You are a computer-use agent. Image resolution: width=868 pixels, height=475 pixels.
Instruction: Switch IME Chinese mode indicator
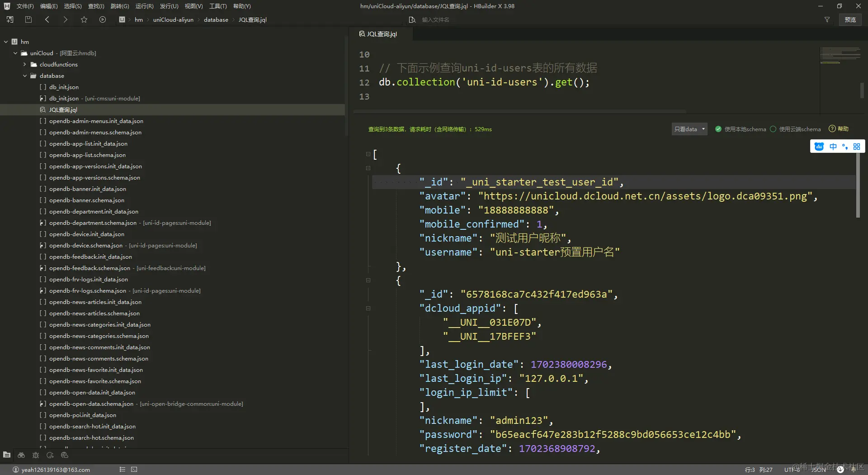point(833,147)
